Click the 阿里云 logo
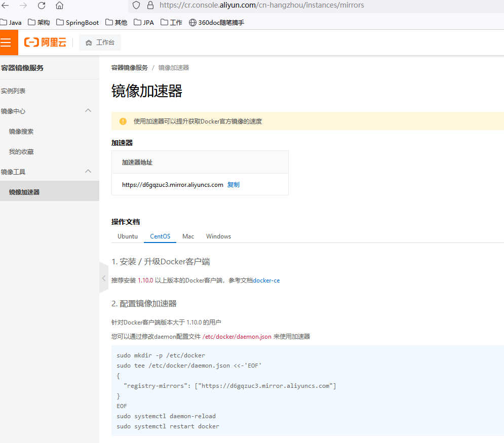Image resolution: width=504 pixels, height=443 pixels. click(45, 43)
